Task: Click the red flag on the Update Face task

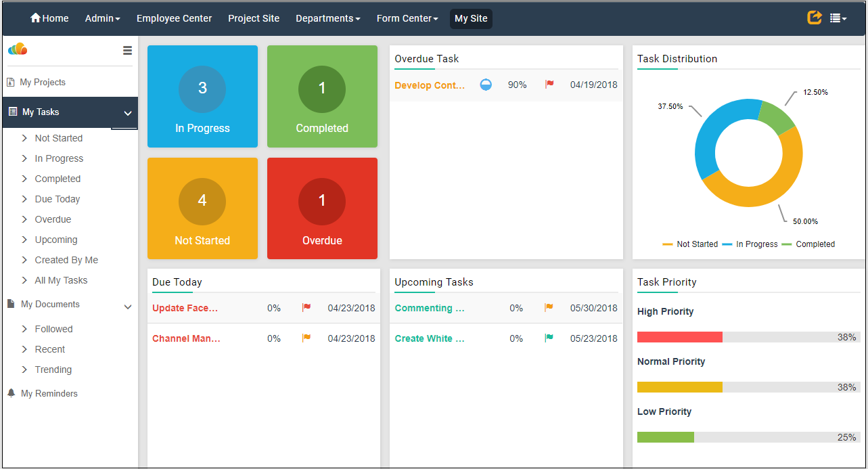Action: tap(306, 308)
